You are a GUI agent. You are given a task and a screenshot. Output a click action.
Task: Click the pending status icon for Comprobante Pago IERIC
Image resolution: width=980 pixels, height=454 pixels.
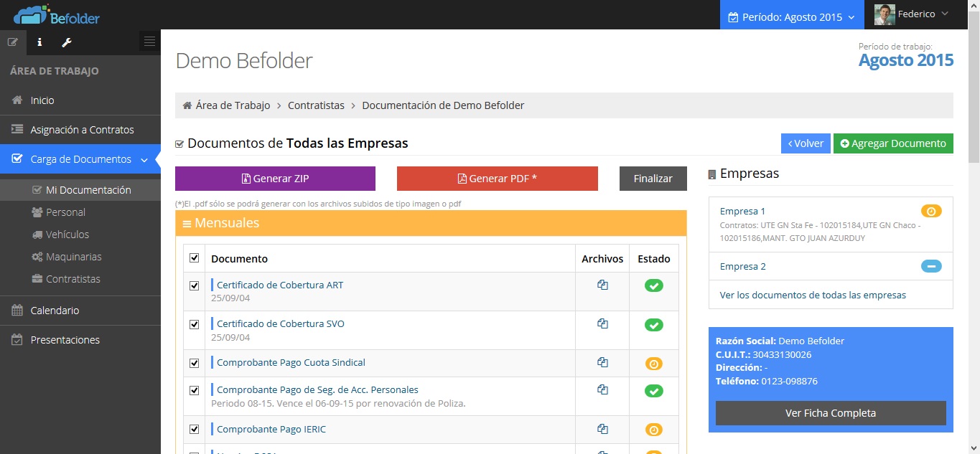pyautogui.click(x=653, y=430)
